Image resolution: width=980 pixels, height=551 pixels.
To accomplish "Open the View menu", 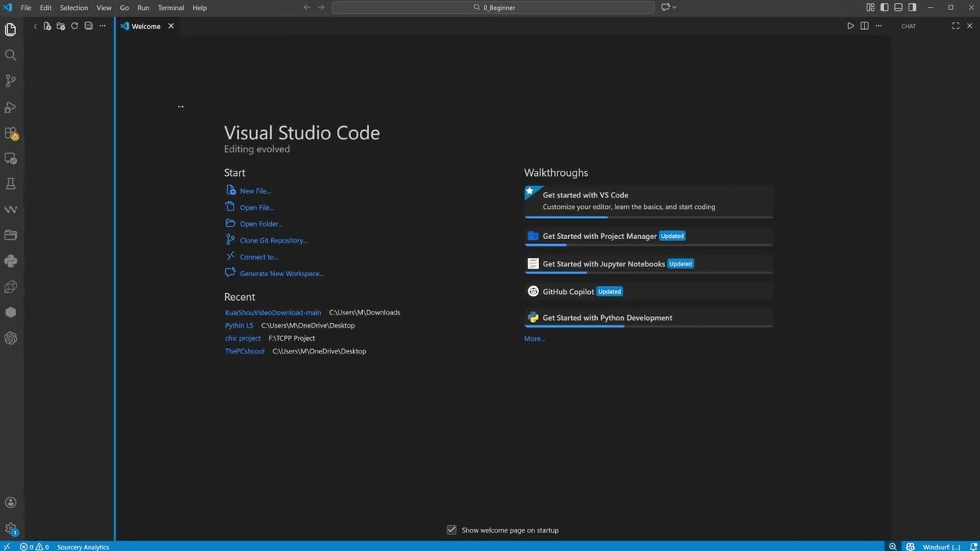I will (x=104, y=8).
